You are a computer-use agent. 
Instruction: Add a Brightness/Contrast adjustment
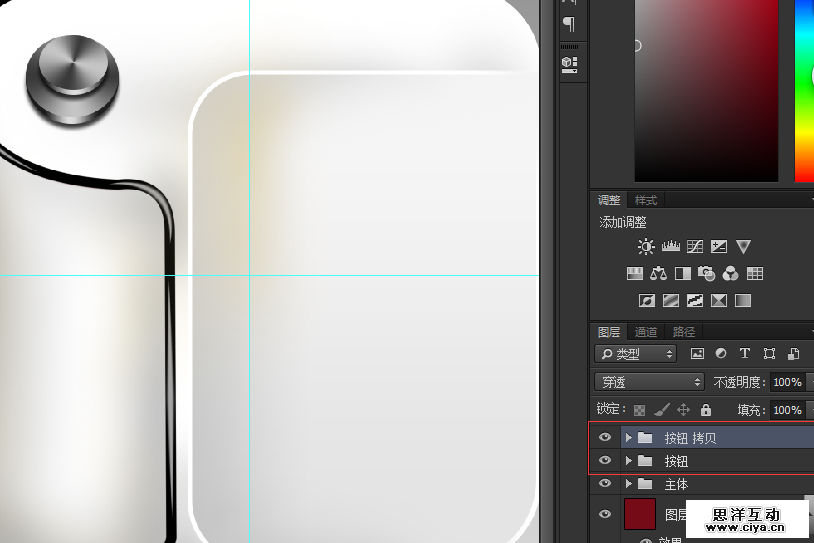tap(646, 247)
